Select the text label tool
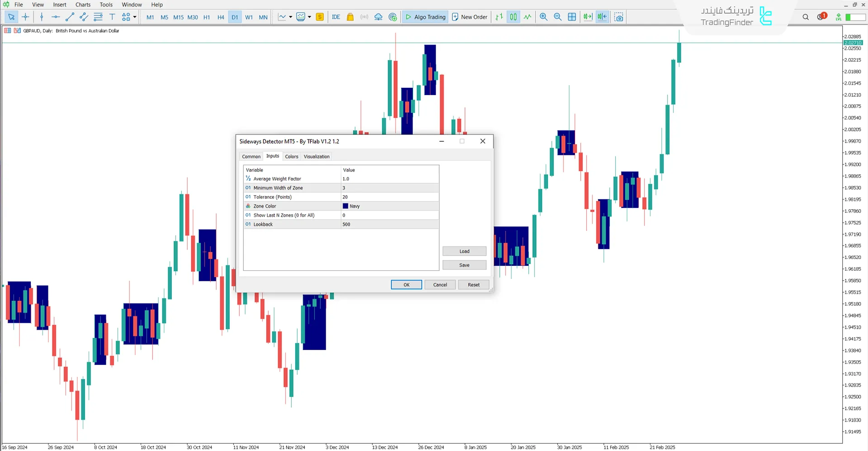Viewport: 868px width, 451px height. click(112, 17)
